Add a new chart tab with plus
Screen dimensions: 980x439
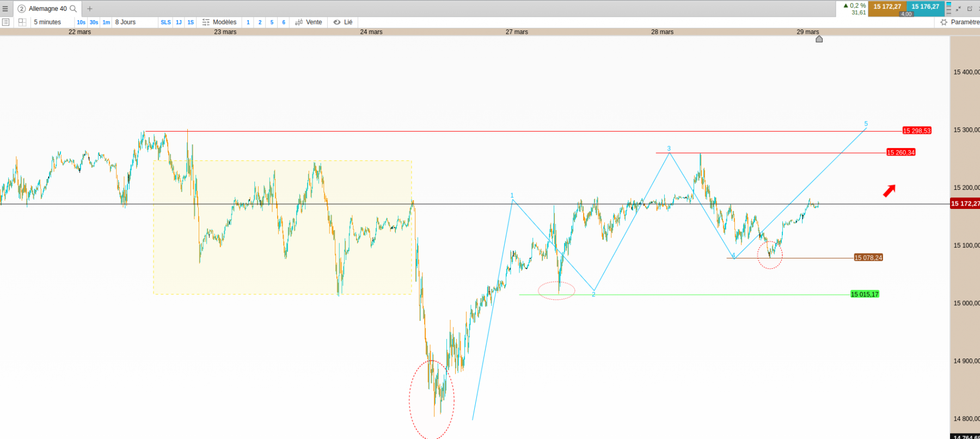click(x=90, y=9)
